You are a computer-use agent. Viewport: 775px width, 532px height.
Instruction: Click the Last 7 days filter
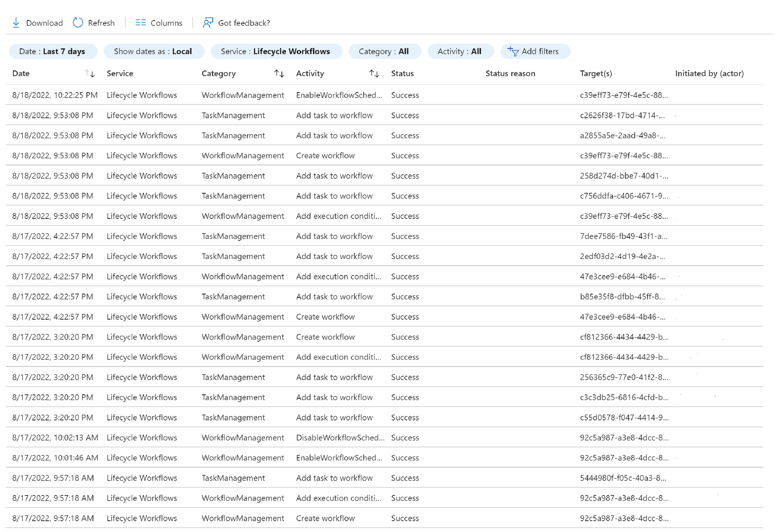click(x=51, y=52)
